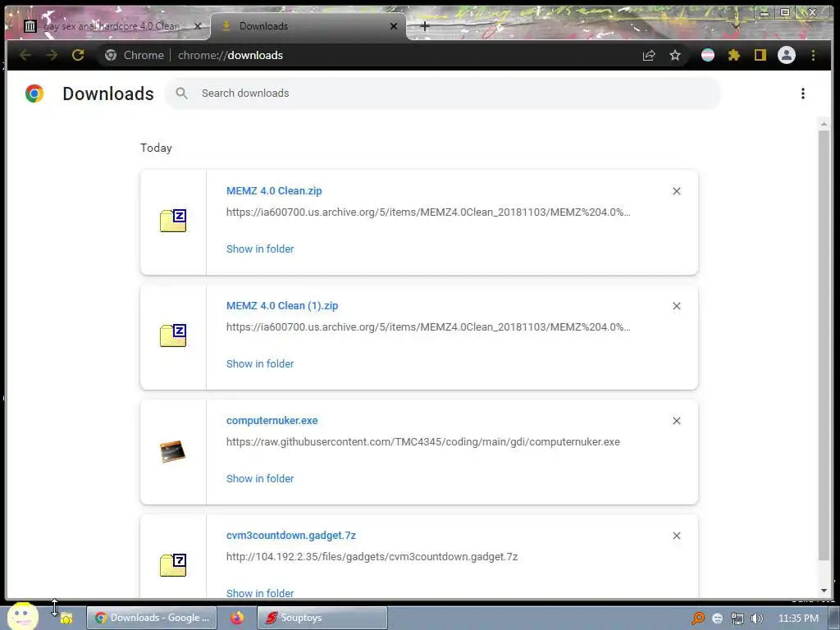Image resolution: width=840 pixels, height=630 pixels.
Task: Open cvm3countdown.gadget.7z download link
Action: pyautogui.click(x=291, y=535)
